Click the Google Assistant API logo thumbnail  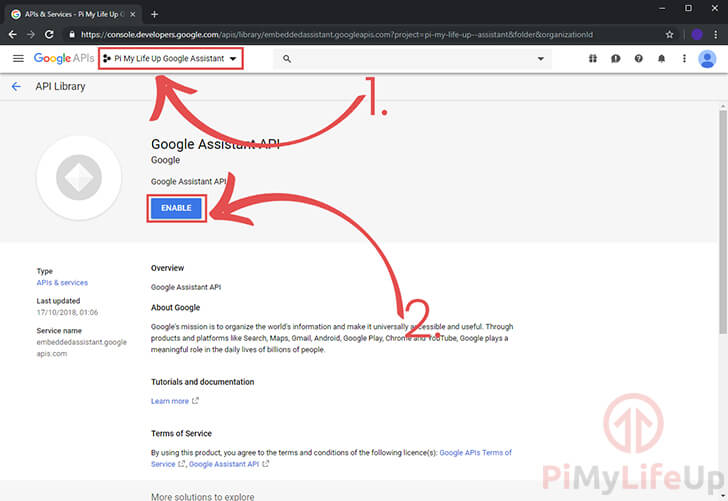(x=79, y=177)
